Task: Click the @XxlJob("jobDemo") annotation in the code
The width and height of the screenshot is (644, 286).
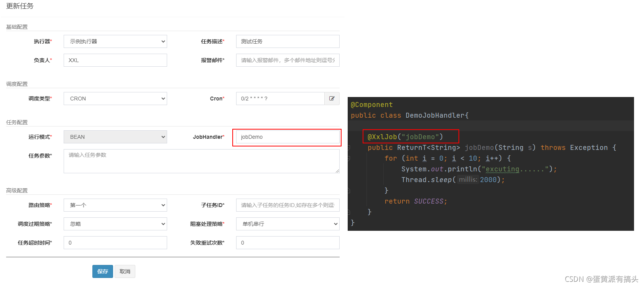Action: tap(405, 137)
